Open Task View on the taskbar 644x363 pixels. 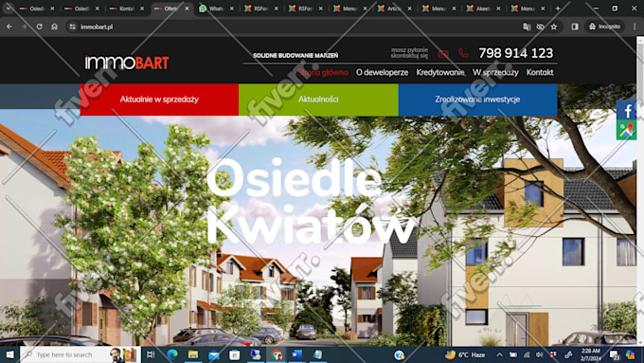click(x=151, y=354)
